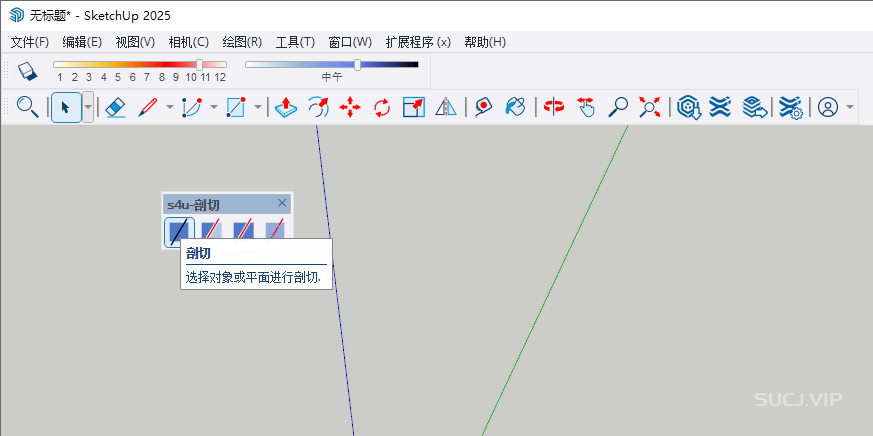873x436 pixels.
Task: Select the Zoom magnifier tool
Action: point(618,106)
